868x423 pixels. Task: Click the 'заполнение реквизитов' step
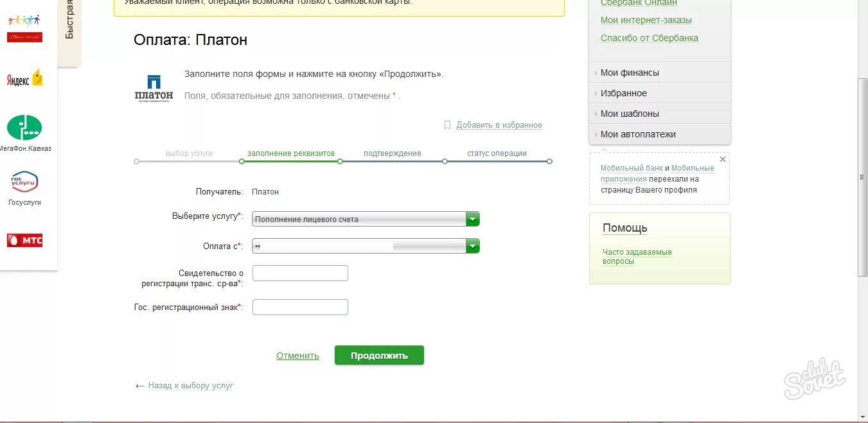tap(291, 153)
